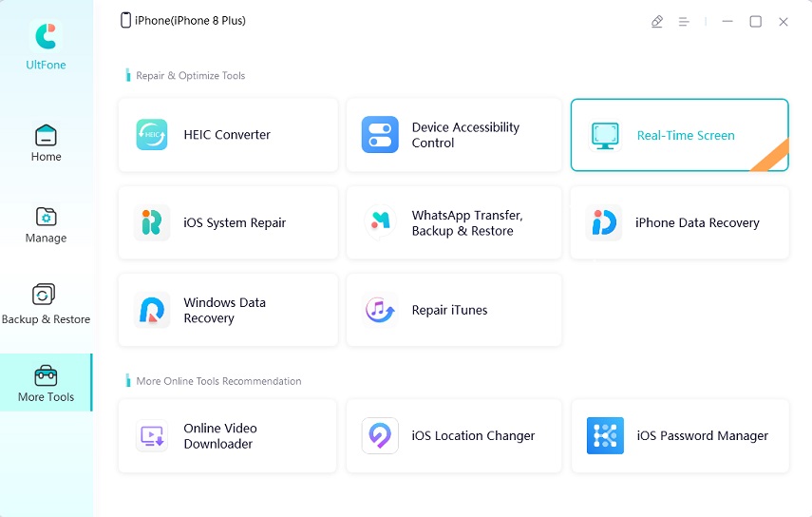Click the Real-Time Screen monitor icon

605,136
